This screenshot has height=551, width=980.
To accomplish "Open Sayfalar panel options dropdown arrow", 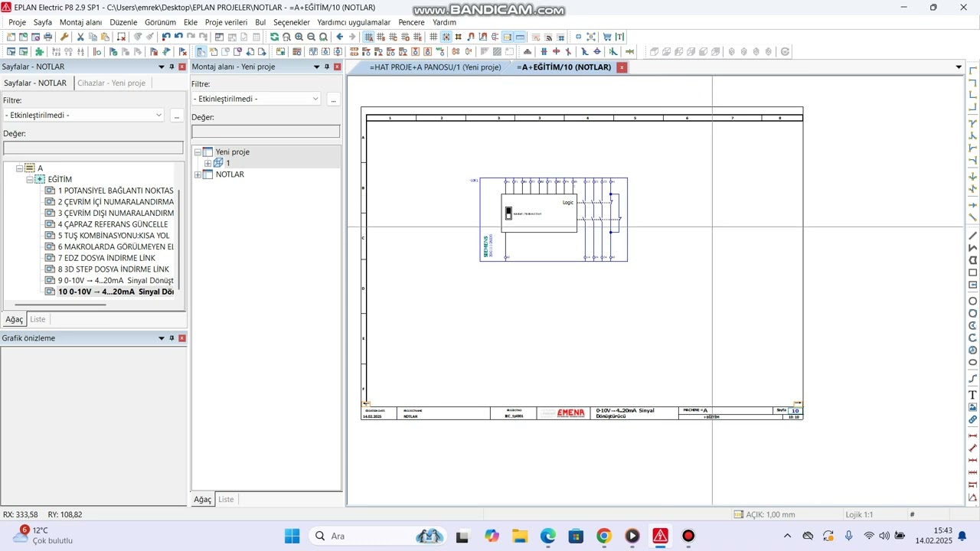I will coord(162,67).
